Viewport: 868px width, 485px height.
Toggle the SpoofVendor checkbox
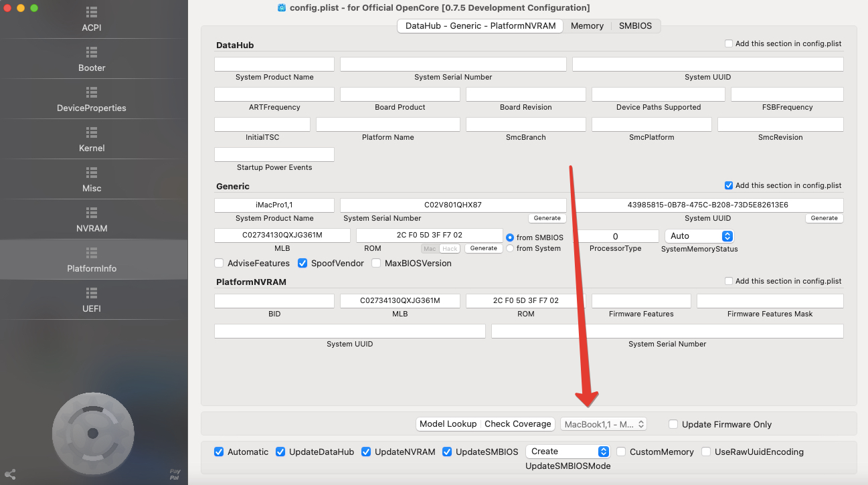tap(302, 263)
